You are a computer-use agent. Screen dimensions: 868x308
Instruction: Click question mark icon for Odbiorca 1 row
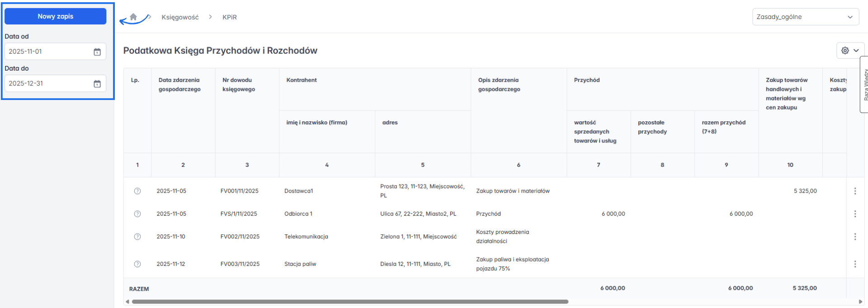(x=137, y=214)
